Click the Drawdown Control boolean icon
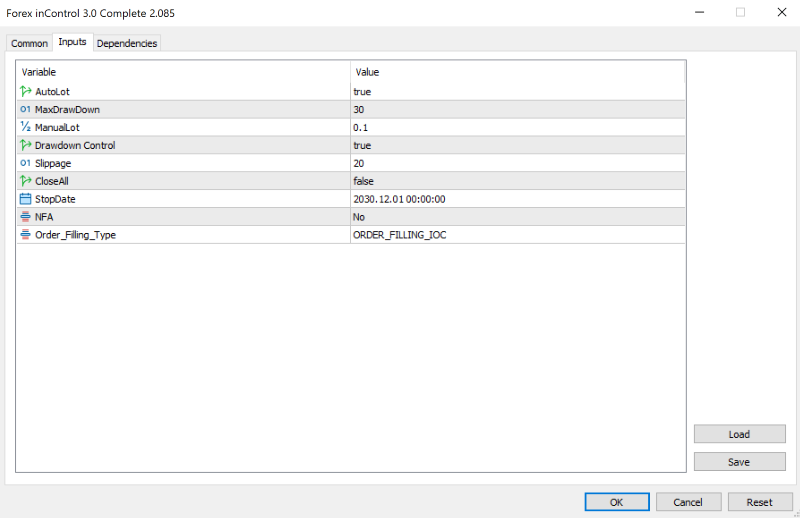800x518 pixels. (26, 145)
